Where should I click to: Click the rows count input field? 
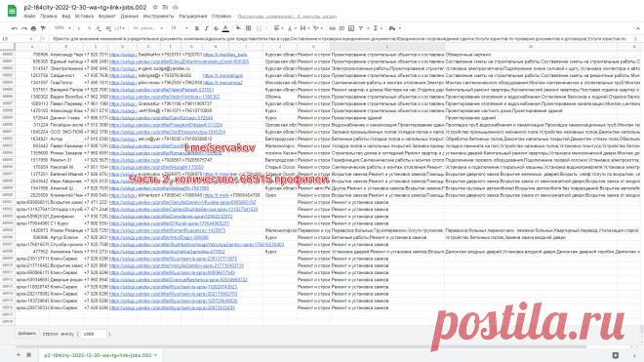(x=94, y=334)
